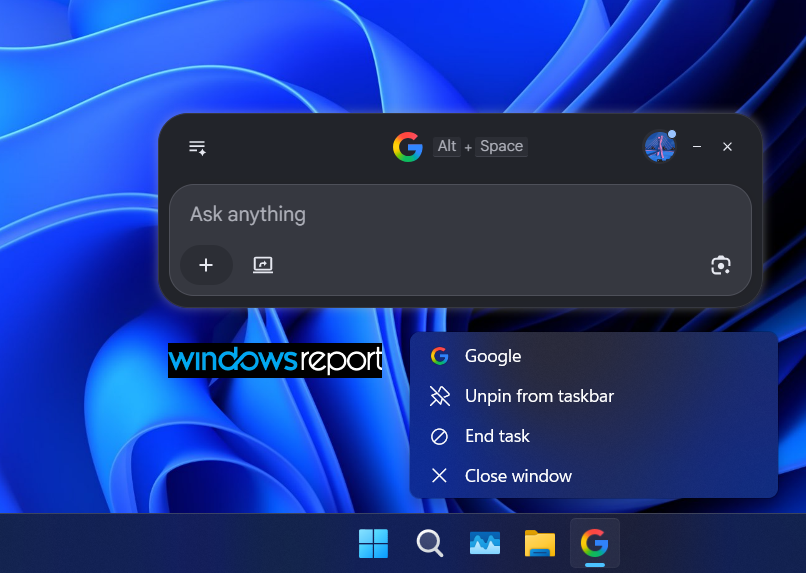Choose End task menu entry
This screenshot has height=573, width=806.
tap(594, 436)
